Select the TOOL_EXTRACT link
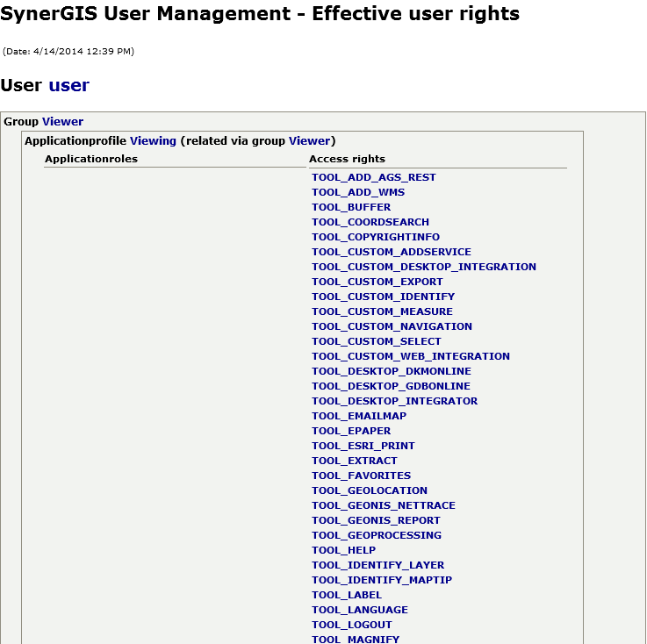Screen dimensions: 647x644 pyautogui.click(x=355, y=461)
